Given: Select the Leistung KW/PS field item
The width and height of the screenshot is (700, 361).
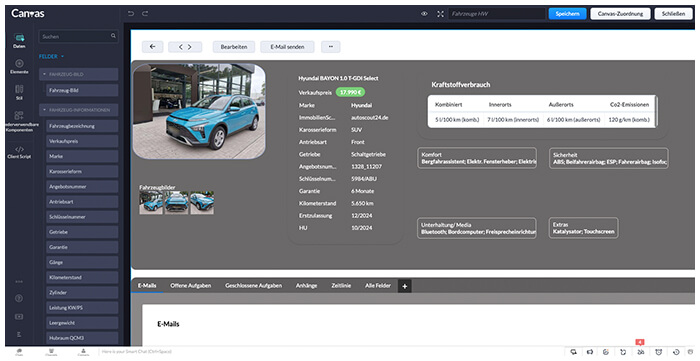Looking at the screenshot, I should 82,307.
